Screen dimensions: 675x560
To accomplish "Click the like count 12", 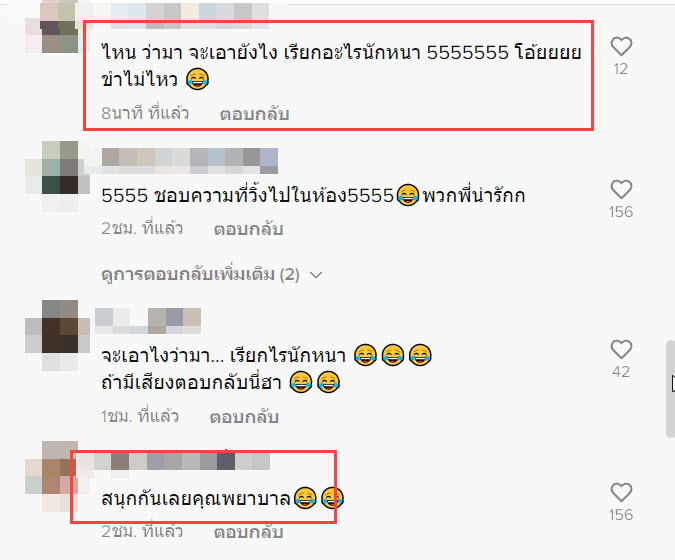I will 621,69.
